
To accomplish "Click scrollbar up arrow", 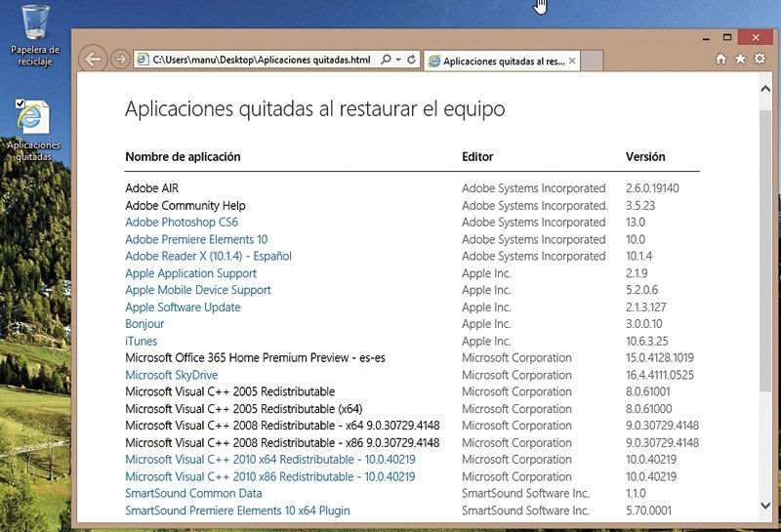I will [x=765, y=89].
